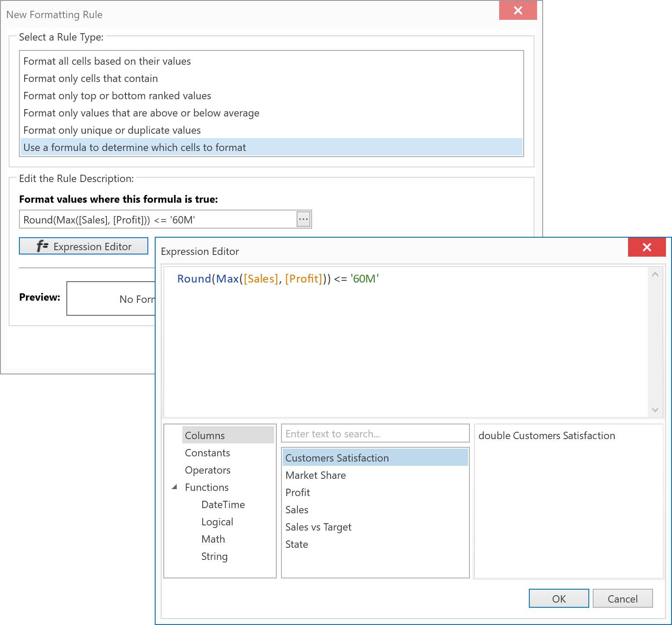This screenshot has height=625, width=672.
Task: Click inside the expression text editing area
Action: tap(405, 342)
